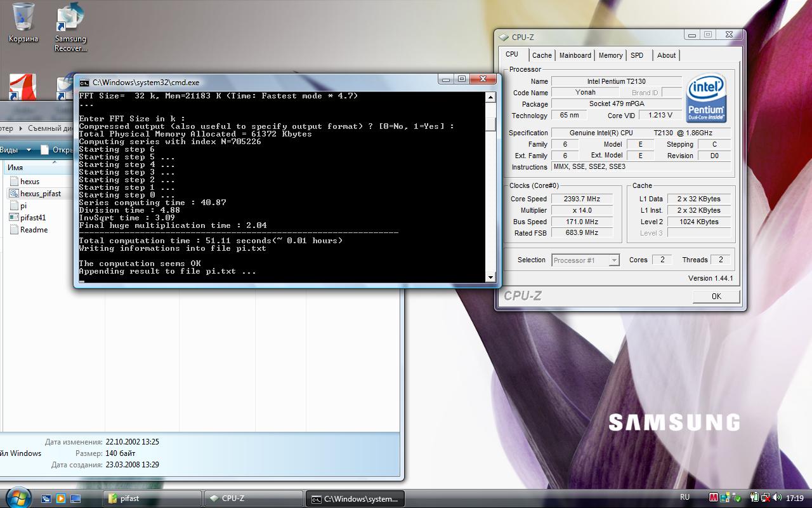Click the Открыть toolbar document icon in Explorer
The width and height of the screenshot is (812, 508).
tap(44, 150)
